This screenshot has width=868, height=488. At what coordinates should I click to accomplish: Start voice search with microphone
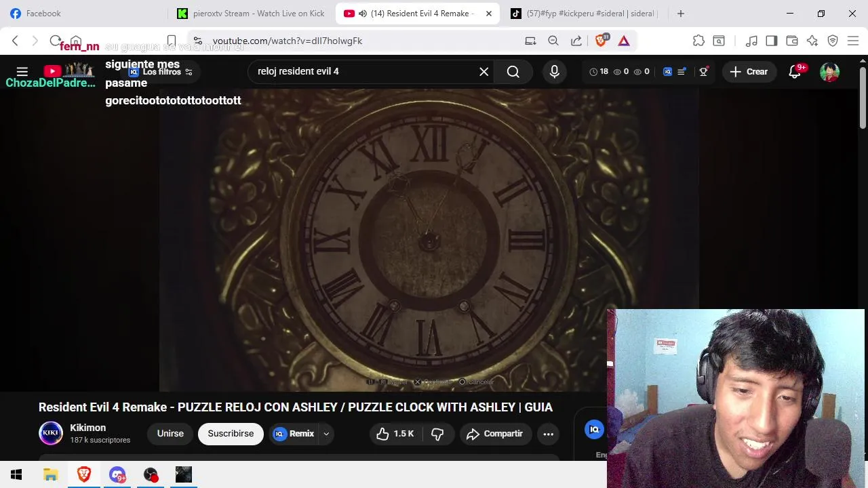pyautogui.click(x=555, y=71)
